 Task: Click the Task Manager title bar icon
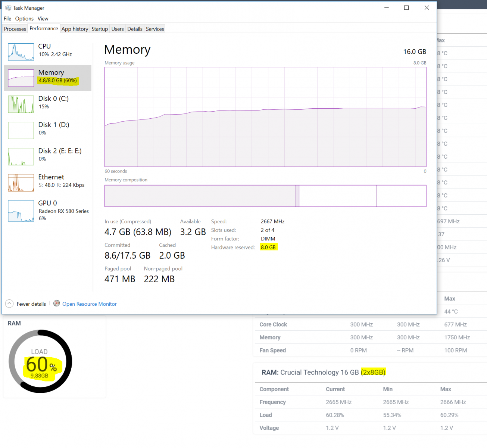point(8,8)
